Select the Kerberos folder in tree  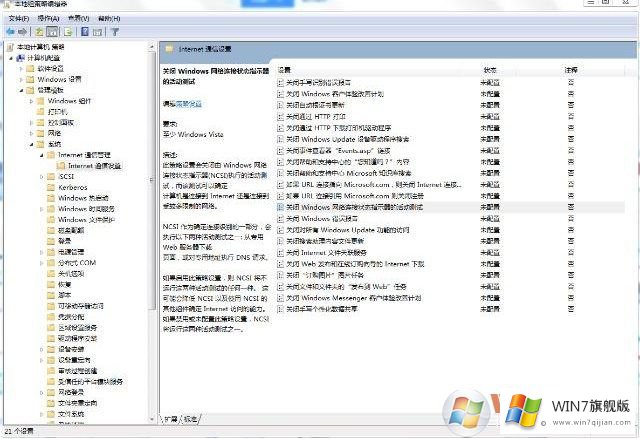(73, 187)
